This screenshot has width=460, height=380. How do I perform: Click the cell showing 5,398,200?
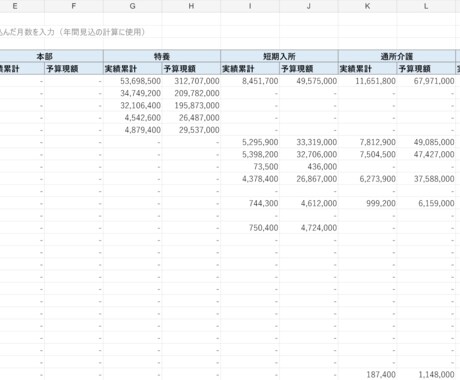[x=250, y=154]
